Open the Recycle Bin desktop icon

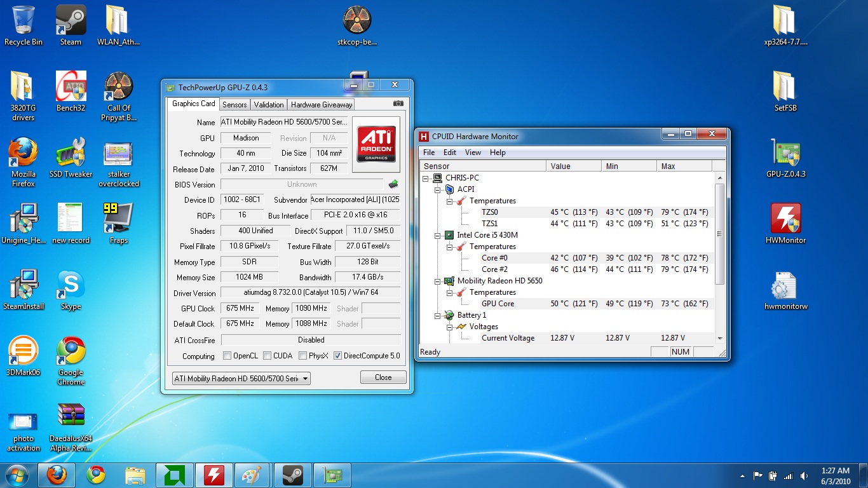(24, 25)
